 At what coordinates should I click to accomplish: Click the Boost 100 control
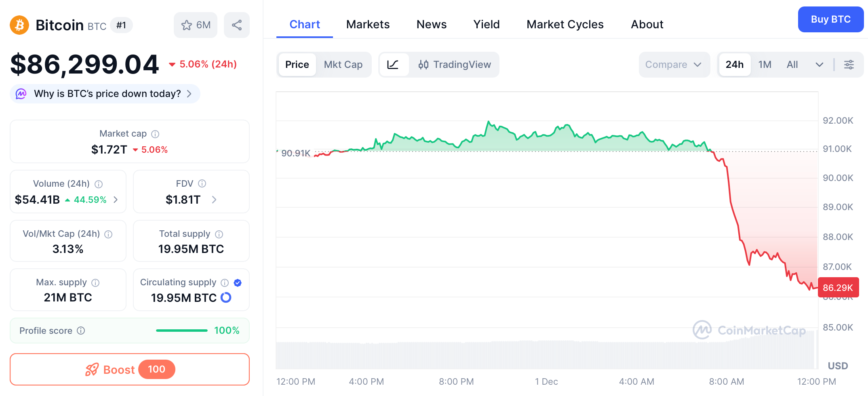pyautogui.click(x=129, y=369)
